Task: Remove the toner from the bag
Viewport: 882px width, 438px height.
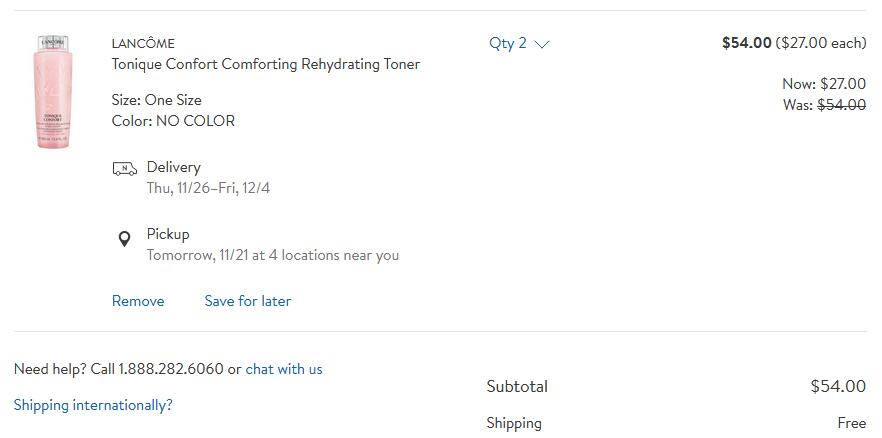Action: 138,301
